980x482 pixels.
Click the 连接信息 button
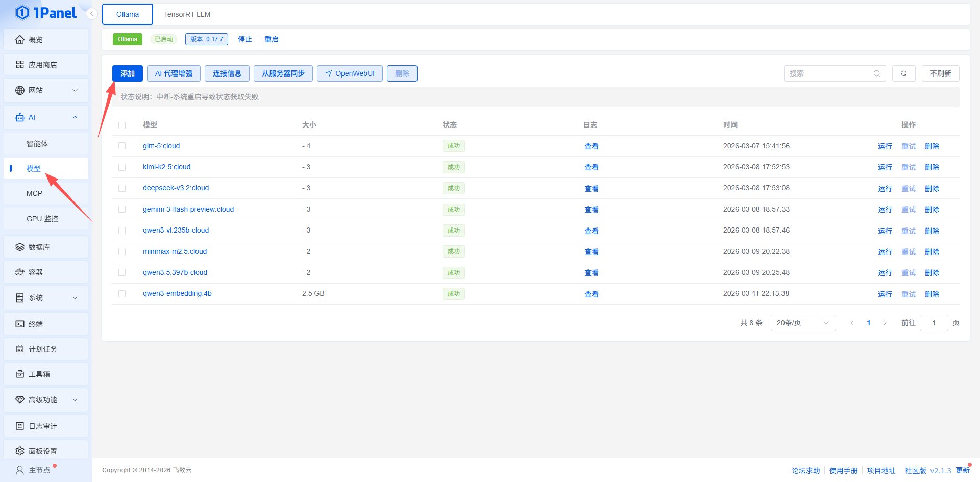227,73
